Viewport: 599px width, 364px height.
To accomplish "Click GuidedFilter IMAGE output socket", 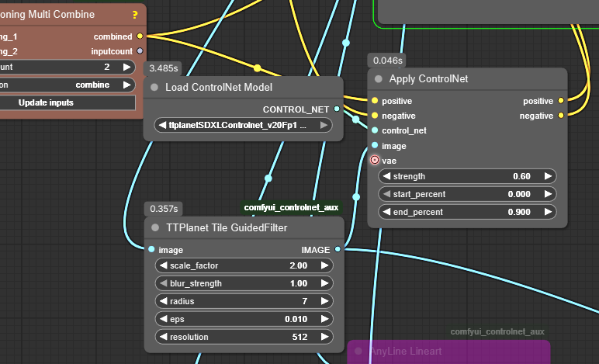I will (x=338, y=249).
